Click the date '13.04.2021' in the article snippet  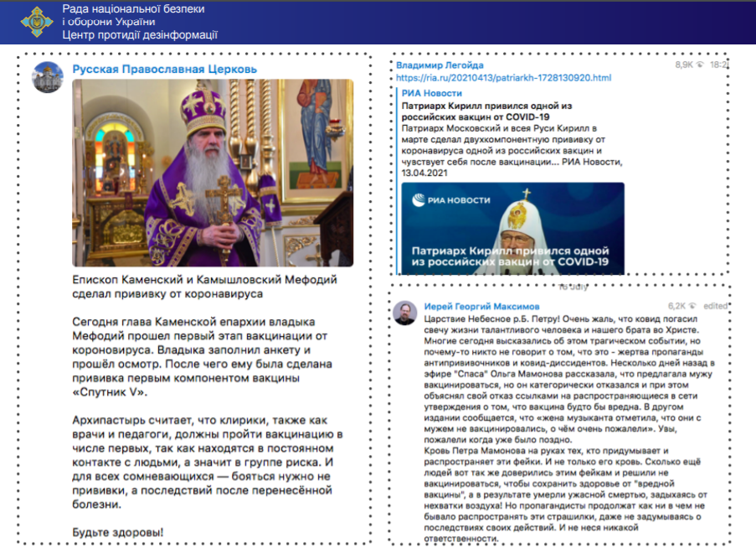[424, 173]
